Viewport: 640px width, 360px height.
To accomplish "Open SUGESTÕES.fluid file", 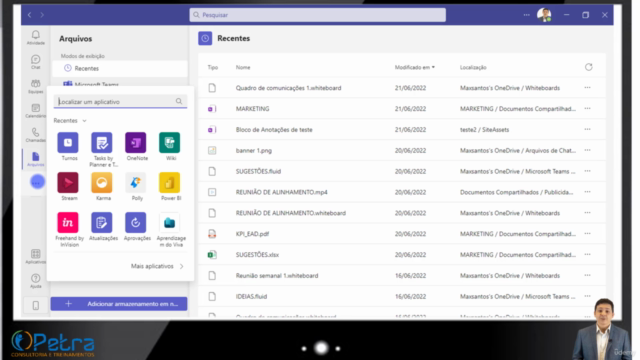I will click(258, 171).
